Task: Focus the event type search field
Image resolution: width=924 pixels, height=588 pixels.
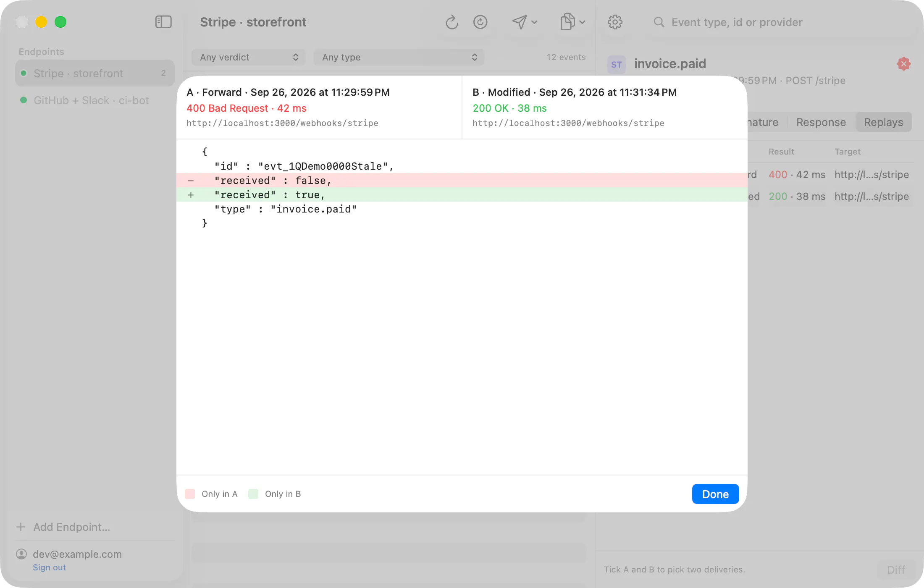Action: click(x=737, y=22)
